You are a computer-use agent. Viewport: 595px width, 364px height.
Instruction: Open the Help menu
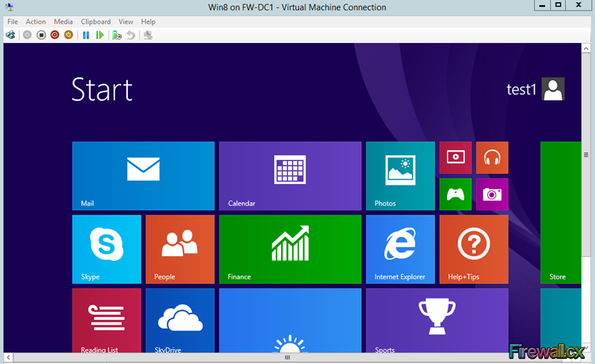click(148, 22)
